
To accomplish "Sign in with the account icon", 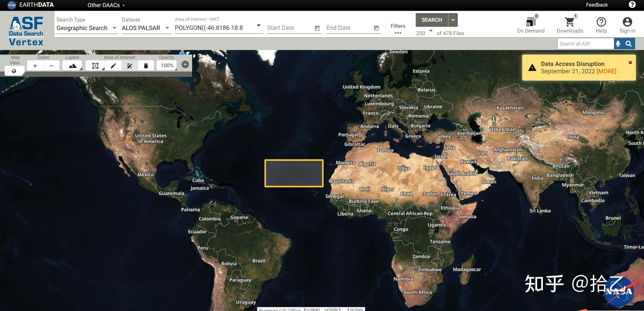I will pos(627,25).
